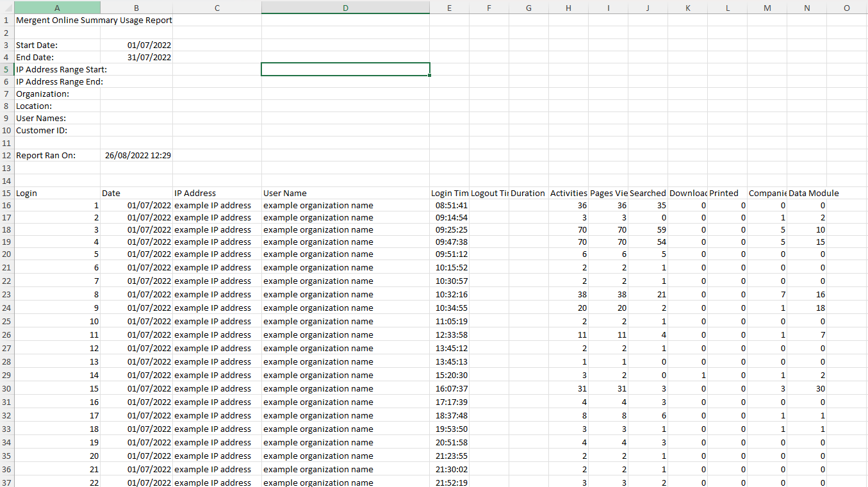Screen dimensions: 868x487
Task: Click the 'Duration' table header cell
Action: tap(528, 193)
